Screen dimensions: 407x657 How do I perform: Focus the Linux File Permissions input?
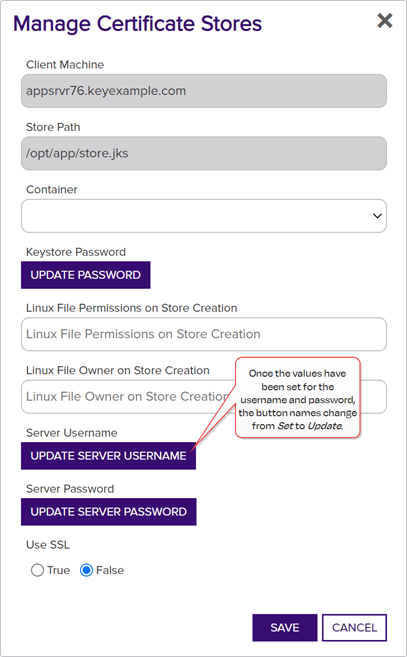(x=204, y=334)
